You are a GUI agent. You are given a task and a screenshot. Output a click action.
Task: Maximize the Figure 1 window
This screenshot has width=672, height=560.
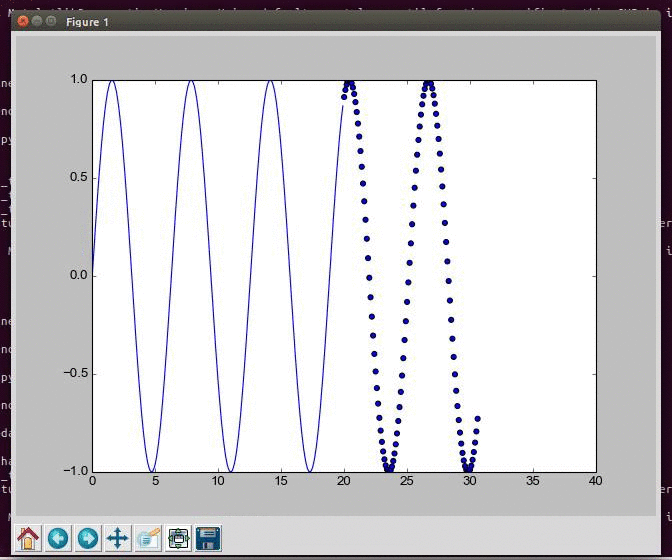click(51, 21)
